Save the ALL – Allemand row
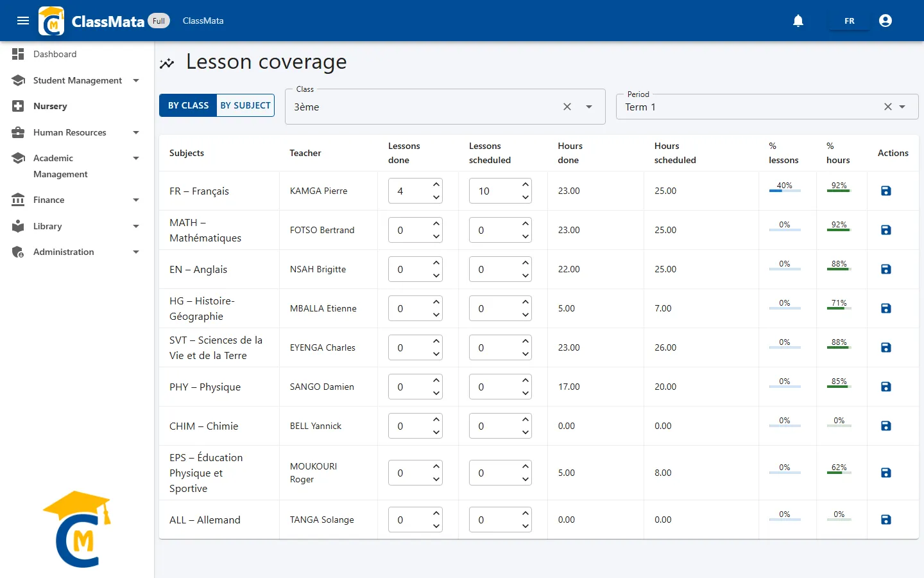Image resolution: width=924 pixels, height=578 pixels. [886, 520]
